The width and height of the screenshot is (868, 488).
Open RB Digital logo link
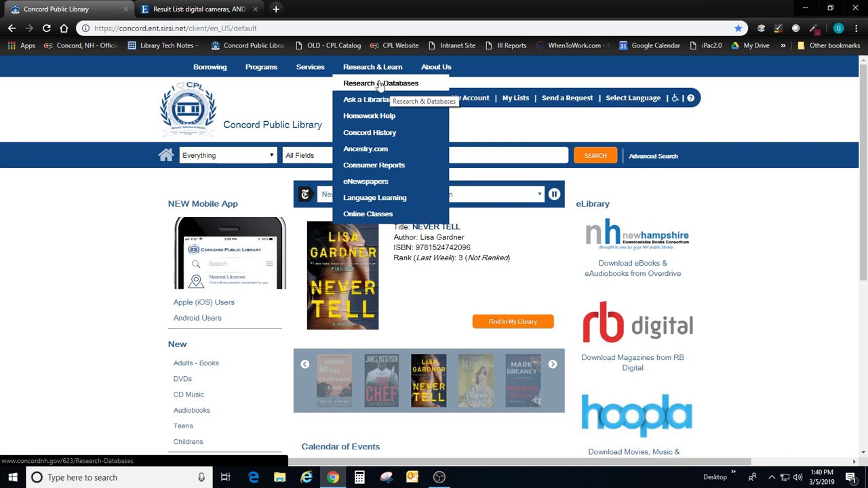[x=637, y=323]
